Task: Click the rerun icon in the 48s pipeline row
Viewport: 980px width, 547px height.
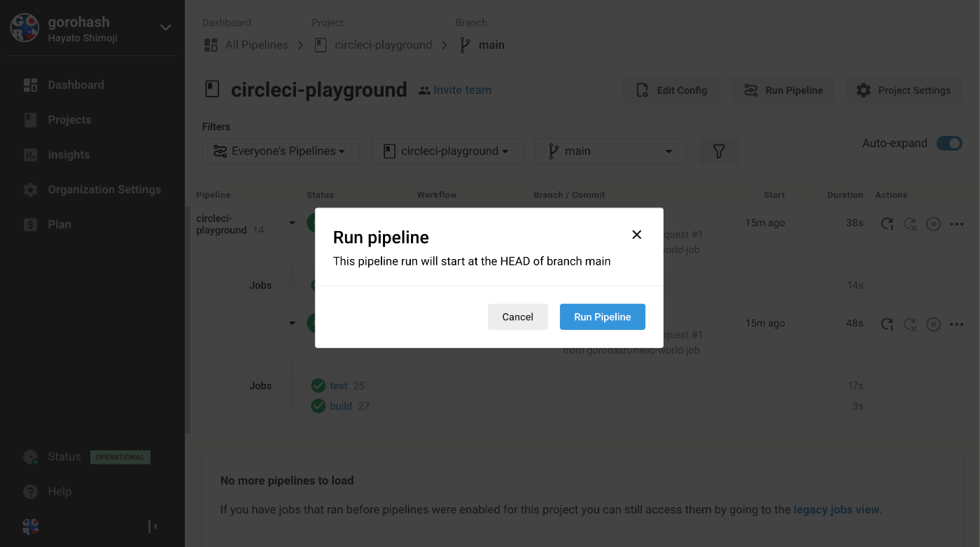Action: [887, 324]
